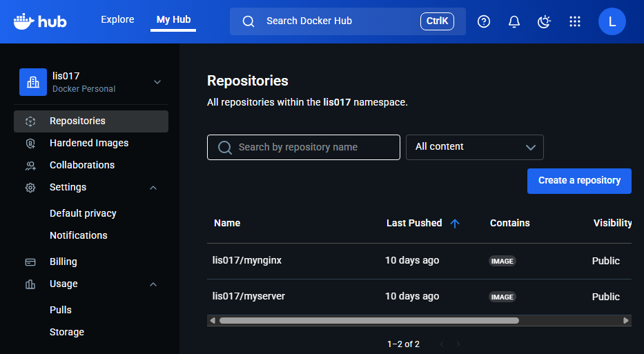Viewport: 644px width, 354px height.
Task: Click the lis017 organization building icon
Action: click(33, 82)
